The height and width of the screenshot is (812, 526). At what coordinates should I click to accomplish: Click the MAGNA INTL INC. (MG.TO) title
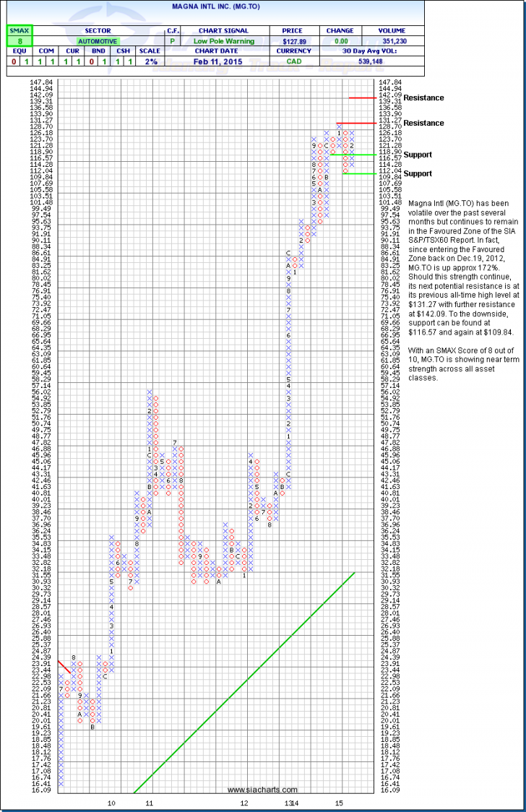[x=262, y=7]
